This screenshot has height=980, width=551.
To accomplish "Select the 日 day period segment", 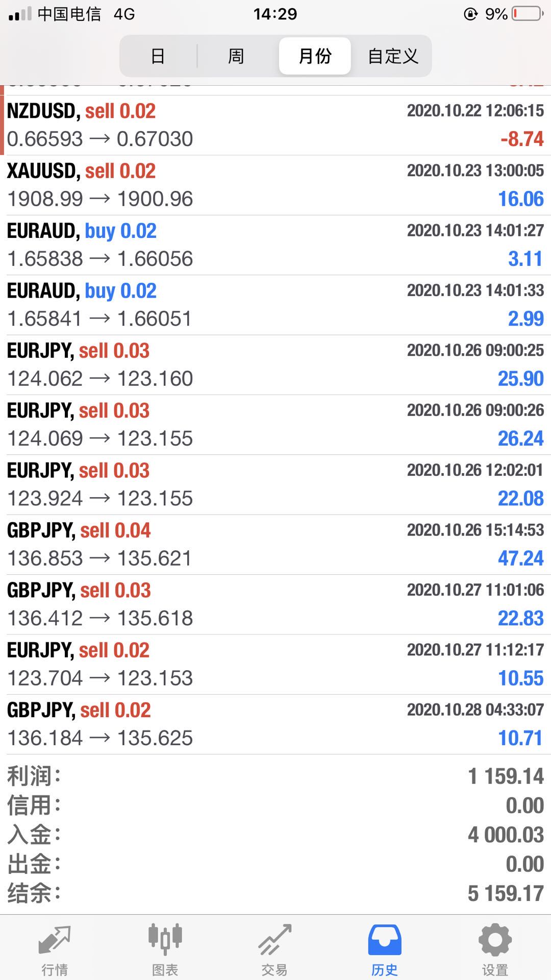I will coord(158,56).
